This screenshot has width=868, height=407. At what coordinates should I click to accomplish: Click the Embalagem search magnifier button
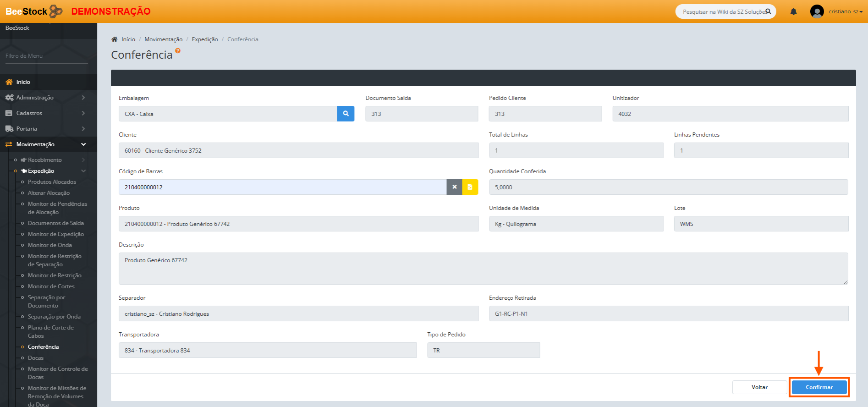click(x=346, y=114)
